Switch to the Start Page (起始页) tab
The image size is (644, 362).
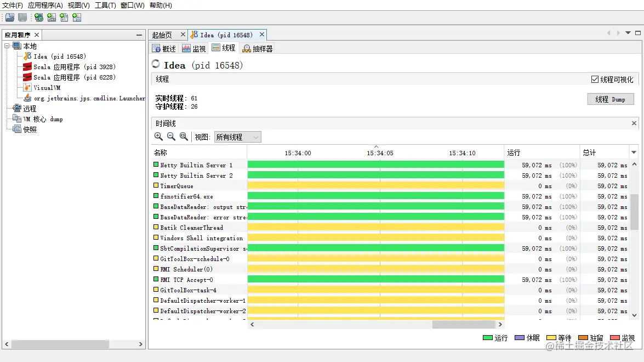point(162,35)
